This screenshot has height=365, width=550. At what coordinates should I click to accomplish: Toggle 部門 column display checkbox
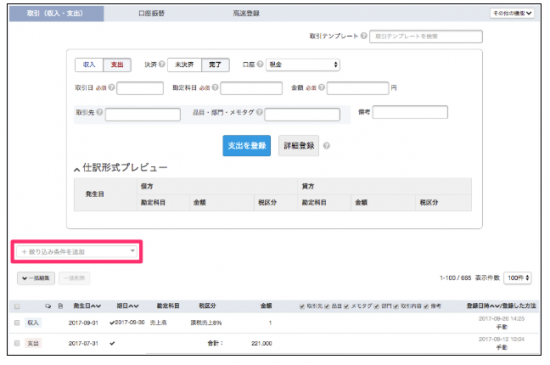377,306
